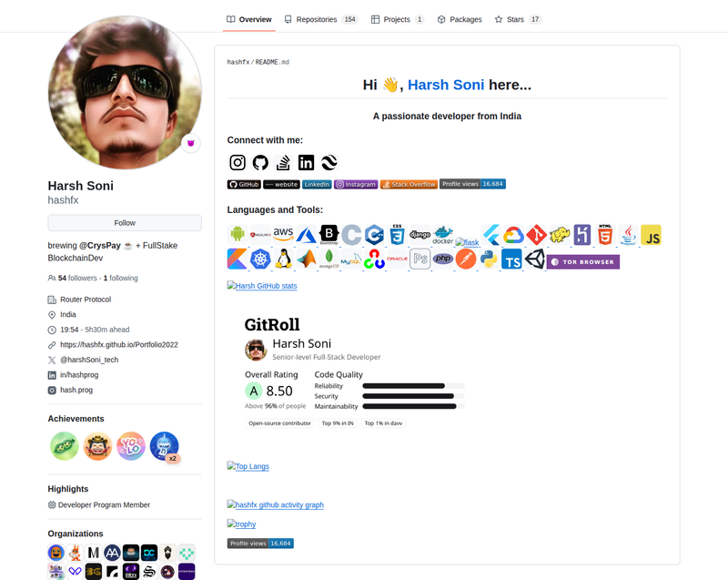728x580 pixels.
Task: Click the Hadoop elephant icon
Action: (560, 235)
